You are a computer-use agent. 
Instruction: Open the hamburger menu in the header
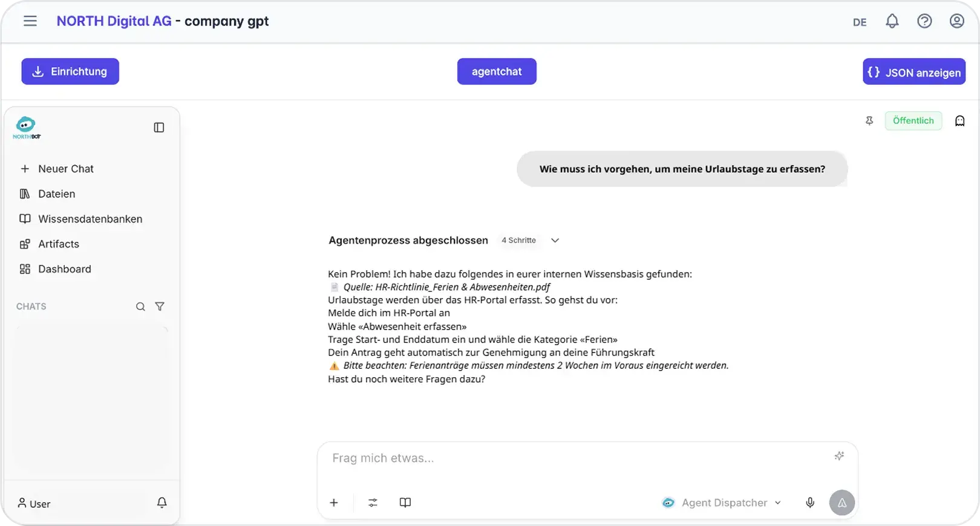point(30,21)
